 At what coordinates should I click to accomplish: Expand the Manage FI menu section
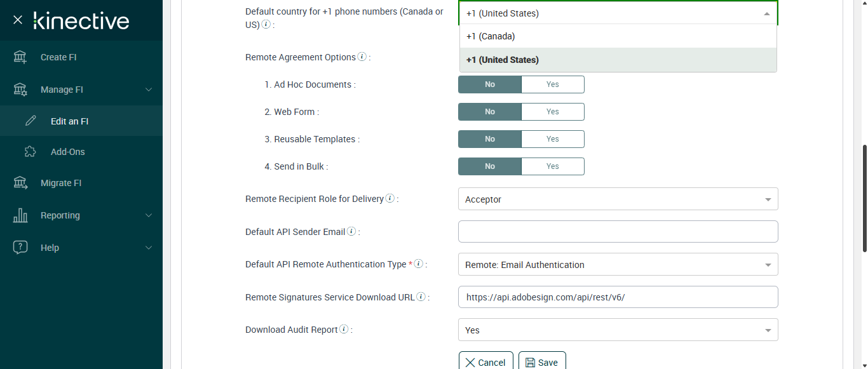(81, 90)
